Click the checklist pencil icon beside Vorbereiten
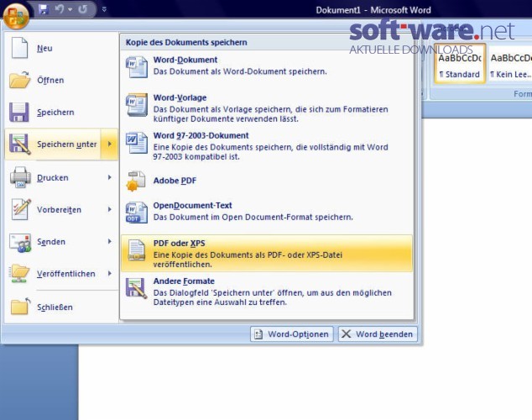Screen dimensions: 532x420 click(x=21, y=209)
